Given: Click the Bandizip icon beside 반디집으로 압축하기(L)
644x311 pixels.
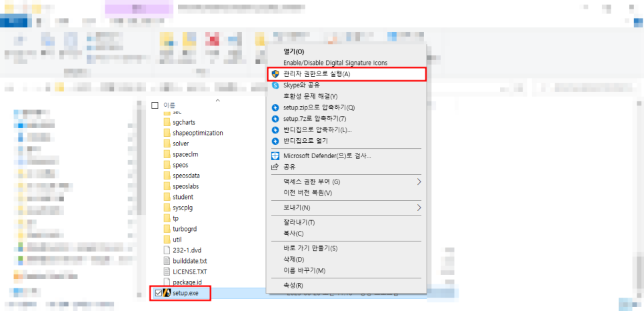Looking at the screenshot, I should pos(275,130).
